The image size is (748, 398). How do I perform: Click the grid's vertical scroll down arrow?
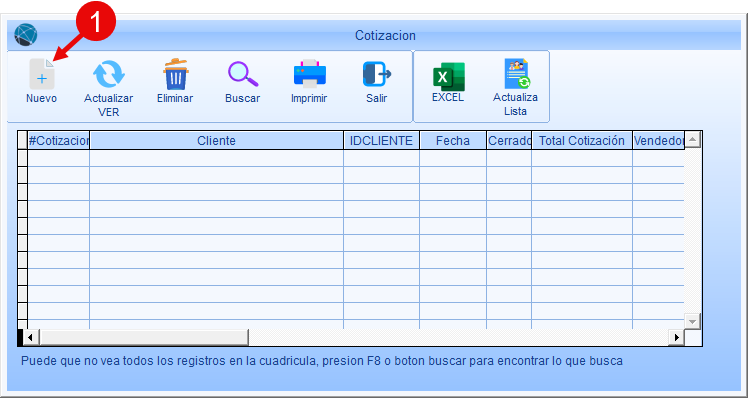tap(692, 321)
